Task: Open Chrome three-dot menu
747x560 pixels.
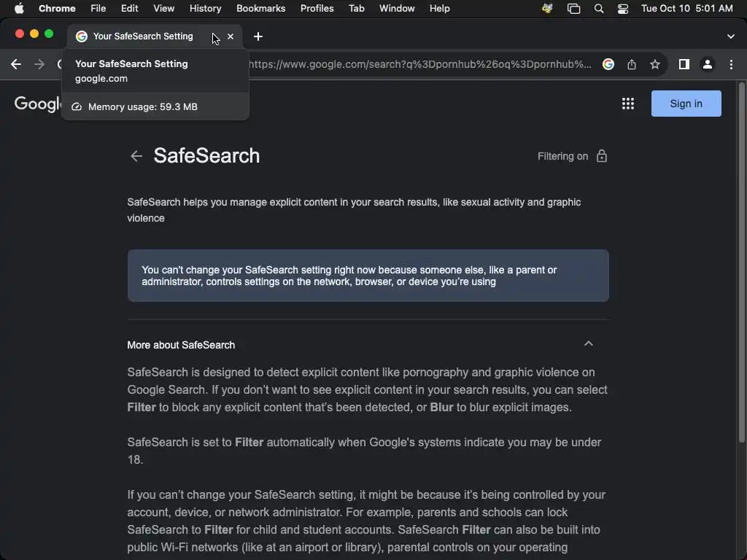Action: 731,64
